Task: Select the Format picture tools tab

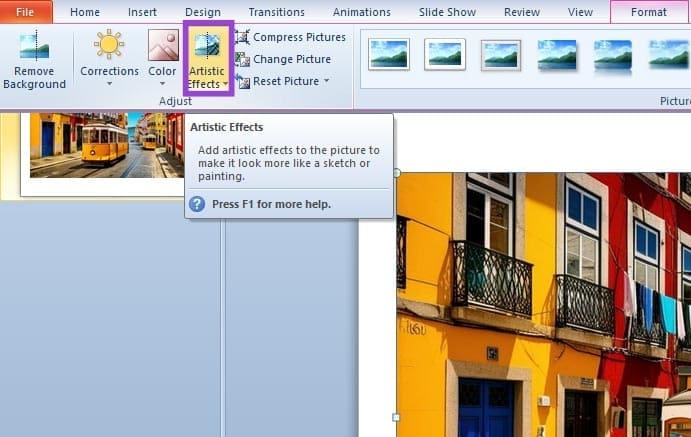Action: tap(649, 12)
